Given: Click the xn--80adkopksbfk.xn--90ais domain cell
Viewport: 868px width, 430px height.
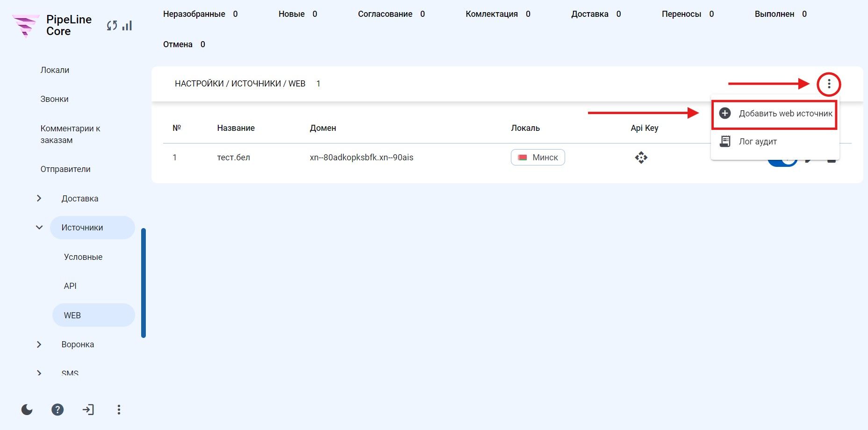Looking at the screenshot, I should point(362,158).
